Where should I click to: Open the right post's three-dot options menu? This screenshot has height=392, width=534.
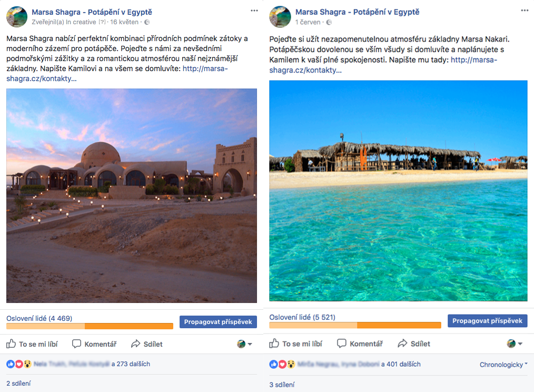(x=524, y=11)
